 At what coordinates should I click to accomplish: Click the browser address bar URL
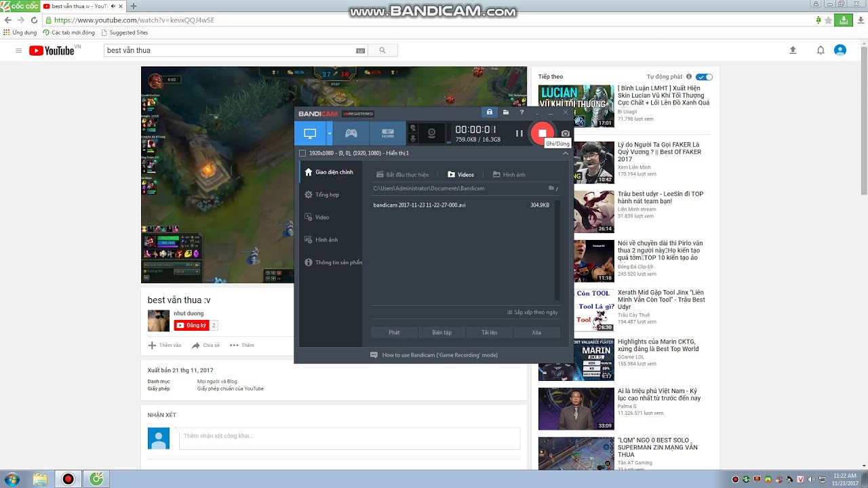[x=134, y=20]
